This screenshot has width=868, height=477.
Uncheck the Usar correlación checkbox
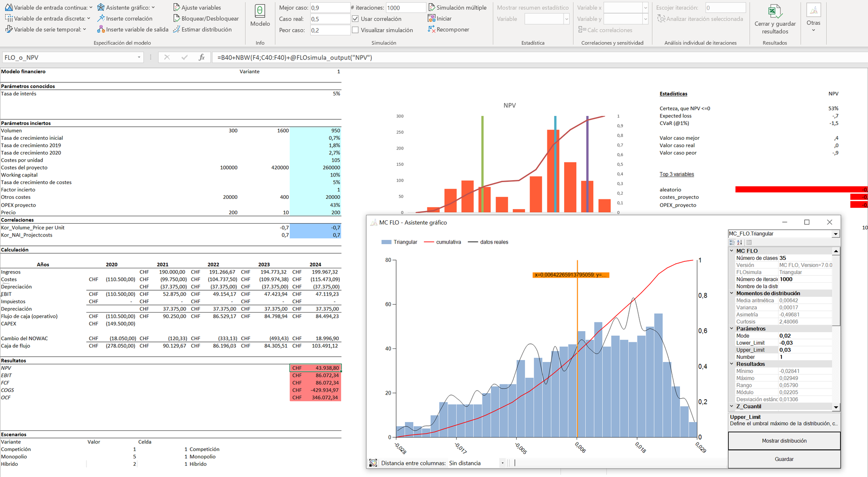355,19
